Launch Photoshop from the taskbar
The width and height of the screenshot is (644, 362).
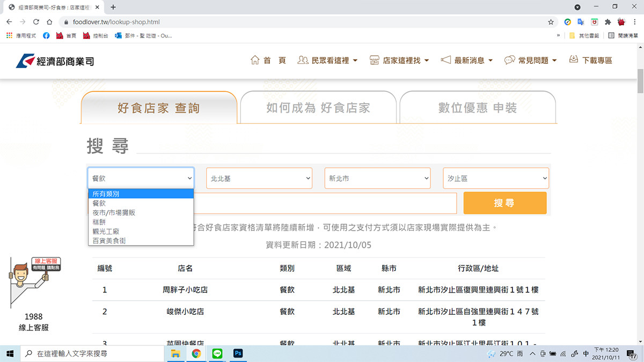point(238,353)
